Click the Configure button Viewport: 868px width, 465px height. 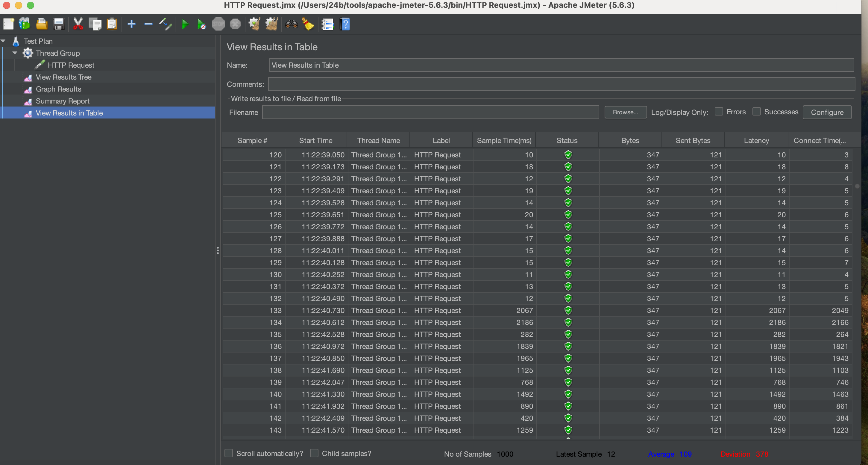[827, 112]
